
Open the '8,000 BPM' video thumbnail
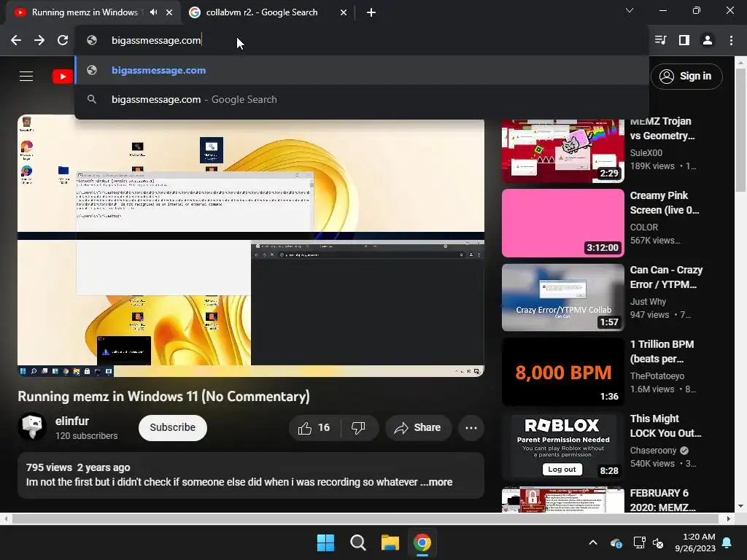[562, 371]
